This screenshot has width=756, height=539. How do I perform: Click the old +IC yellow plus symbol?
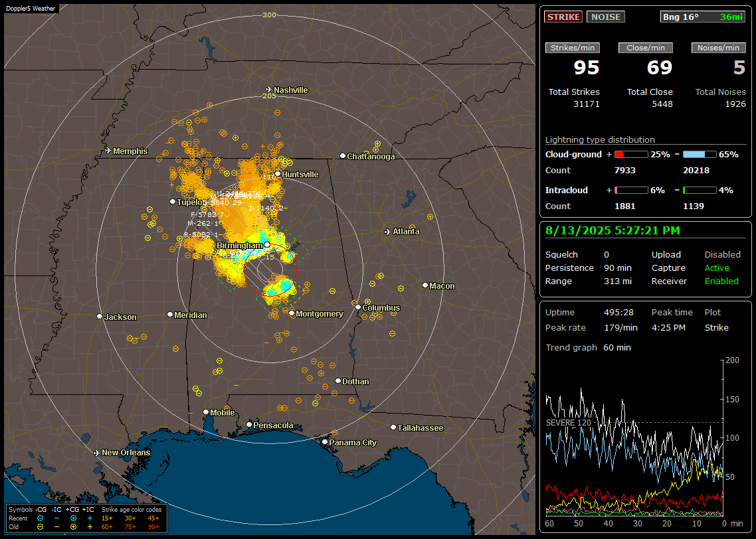pyautogui.click(x=90, y=527)
